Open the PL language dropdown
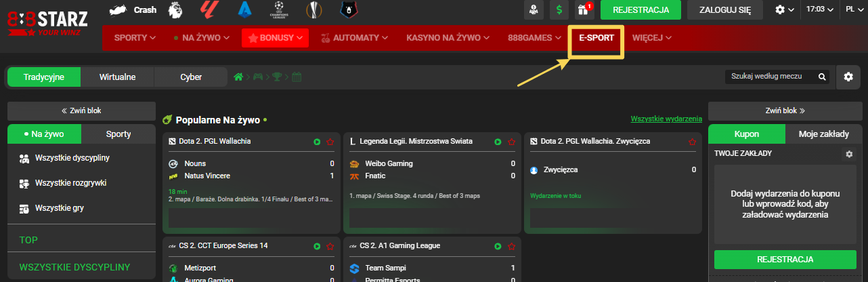Image resolution: width=868 pixels, height=282 pixels. (853, 9)
